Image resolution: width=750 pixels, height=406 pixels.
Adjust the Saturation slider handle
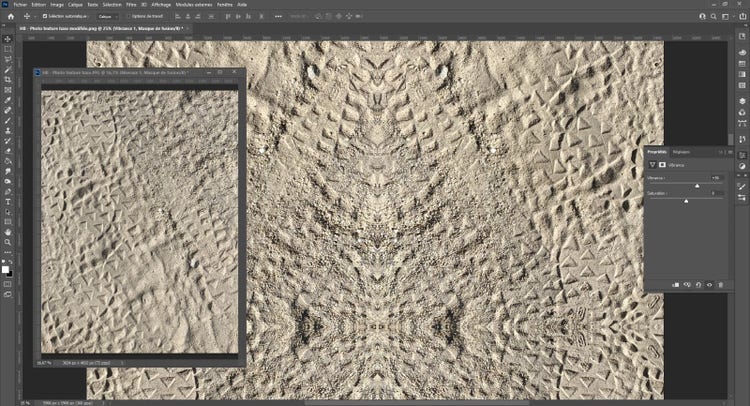686,201
